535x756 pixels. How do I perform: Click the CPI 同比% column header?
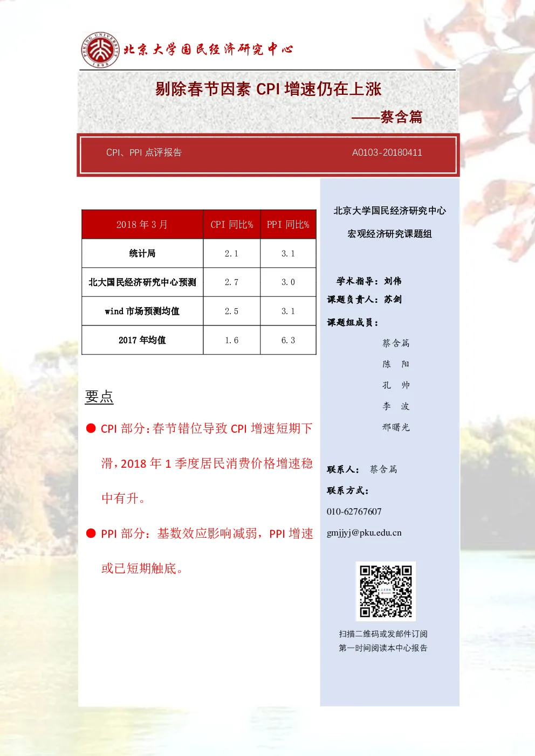pyautogui.click(x=232, y=225)
